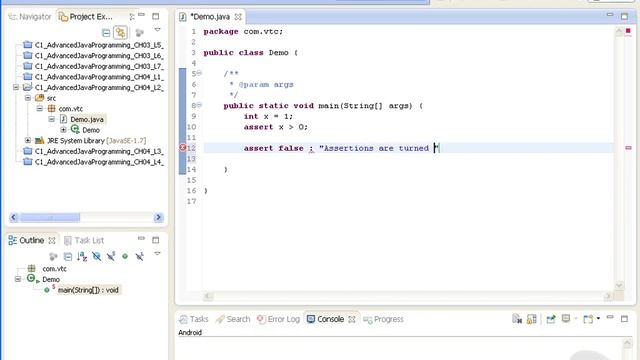Image resolution: width=640 pixels, height=360 pixels.
Task: Select the *Demo.java editor tab
Action: click(210, 17)
